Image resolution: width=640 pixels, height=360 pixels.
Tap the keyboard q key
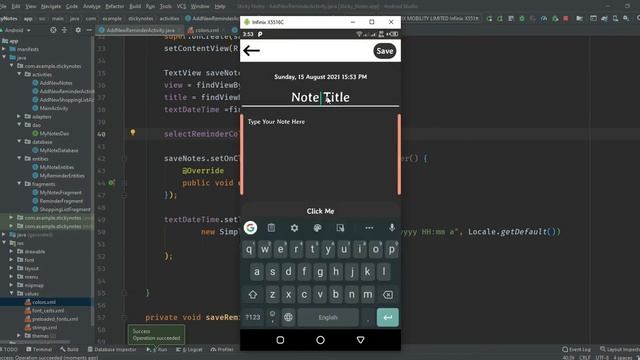(249, 249)
